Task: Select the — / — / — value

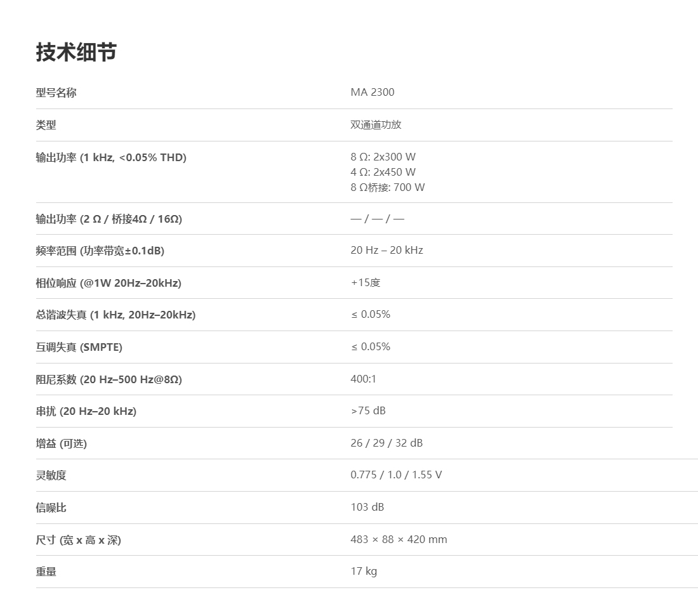Action: click(377, 218)
